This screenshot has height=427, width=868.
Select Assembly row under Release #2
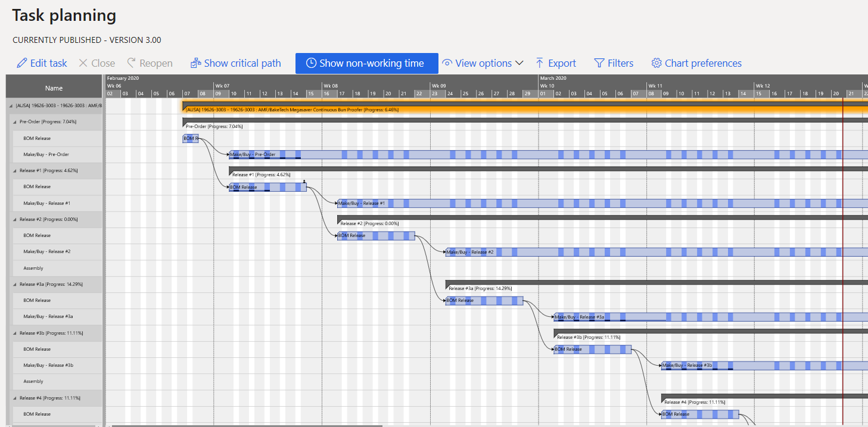pos(33,269)
